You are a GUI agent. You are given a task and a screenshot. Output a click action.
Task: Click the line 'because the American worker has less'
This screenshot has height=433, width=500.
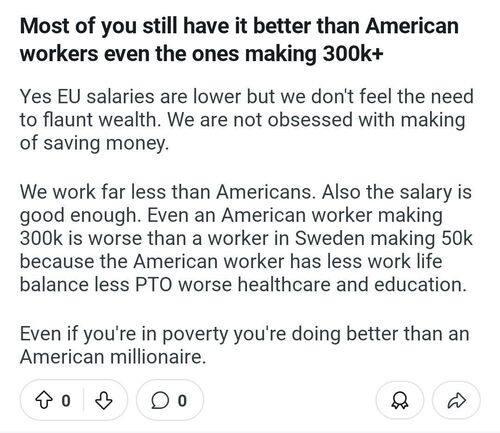click(x=231, y=261)
